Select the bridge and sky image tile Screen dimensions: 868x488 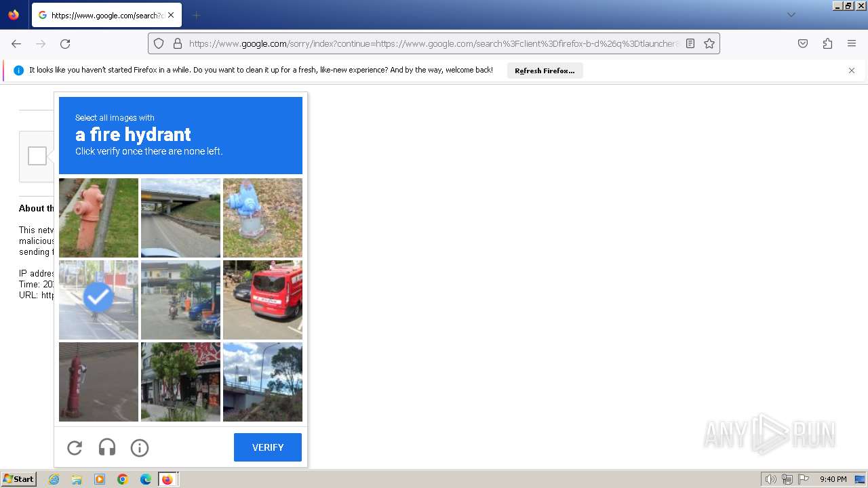[x=262, y=382]
